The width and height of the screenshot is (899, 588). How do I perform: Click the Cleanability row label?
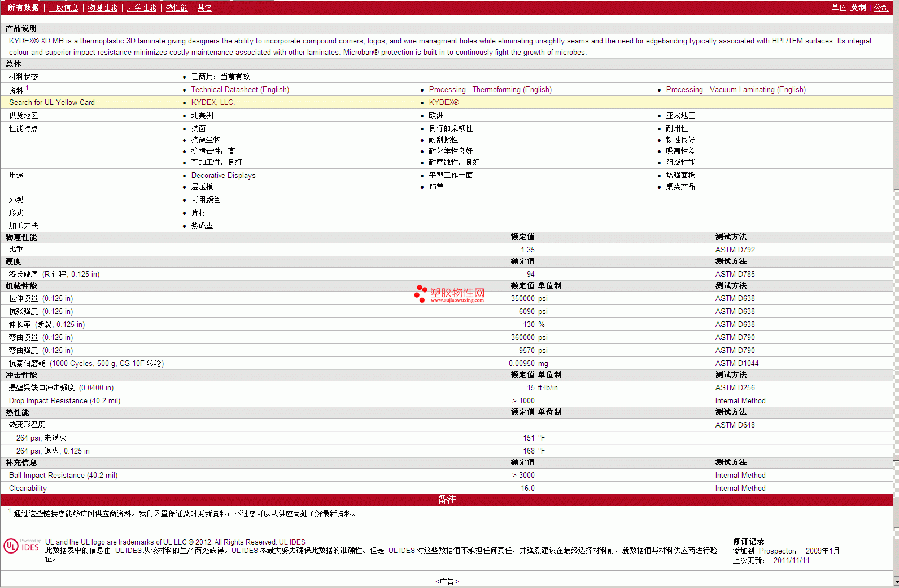(x=28, y=489)
